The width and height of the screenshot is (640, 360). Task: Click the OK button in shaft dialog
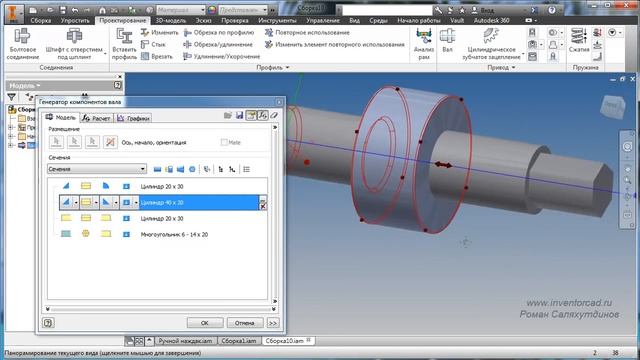point(205,323)
